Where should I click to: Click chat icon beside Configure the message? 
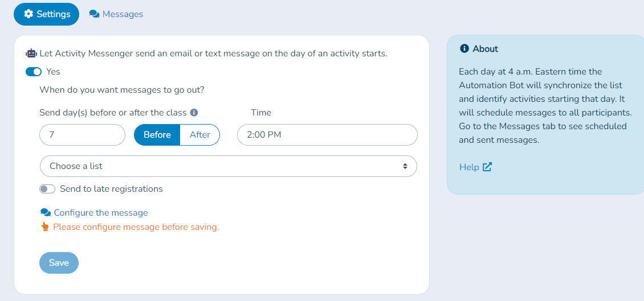pyautogui.click(x=45, y=212)
